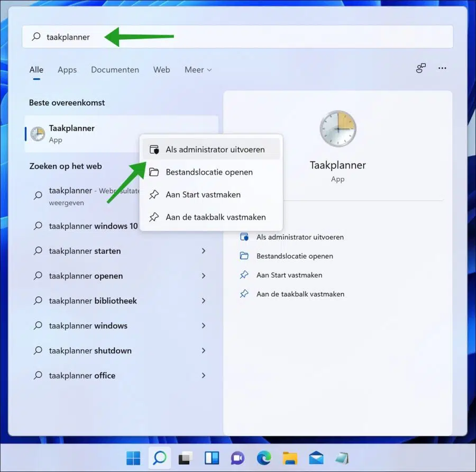Open Widgets from the taskbar
Screen dimensions: 476x472
tap(212, 458)
